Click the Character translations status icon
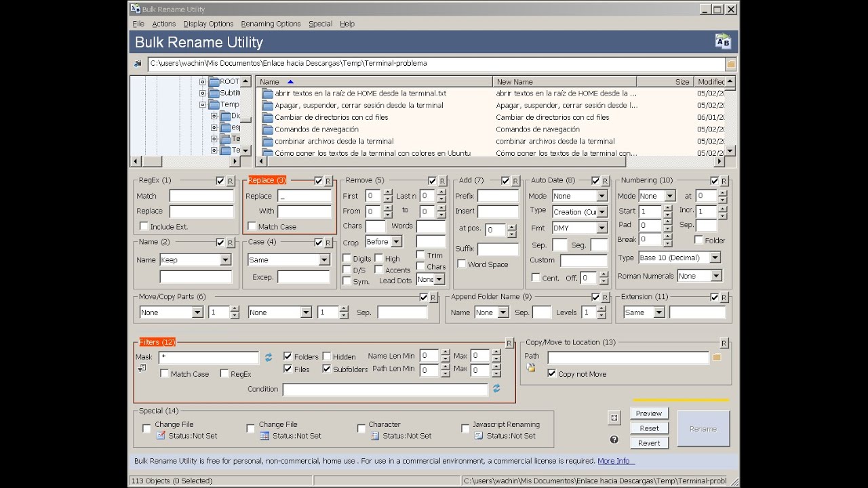Viewport: 868px width, 488px height. pos(376,436)
